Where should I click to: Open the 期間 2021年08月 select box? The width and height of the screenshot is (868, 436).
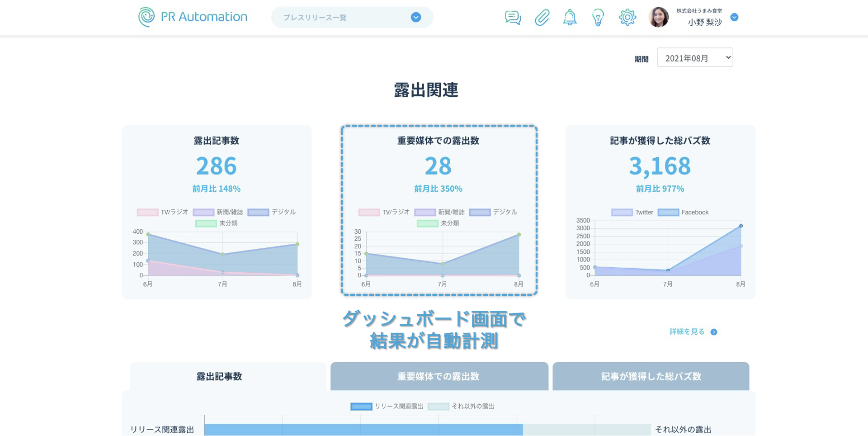coord(694,58)
